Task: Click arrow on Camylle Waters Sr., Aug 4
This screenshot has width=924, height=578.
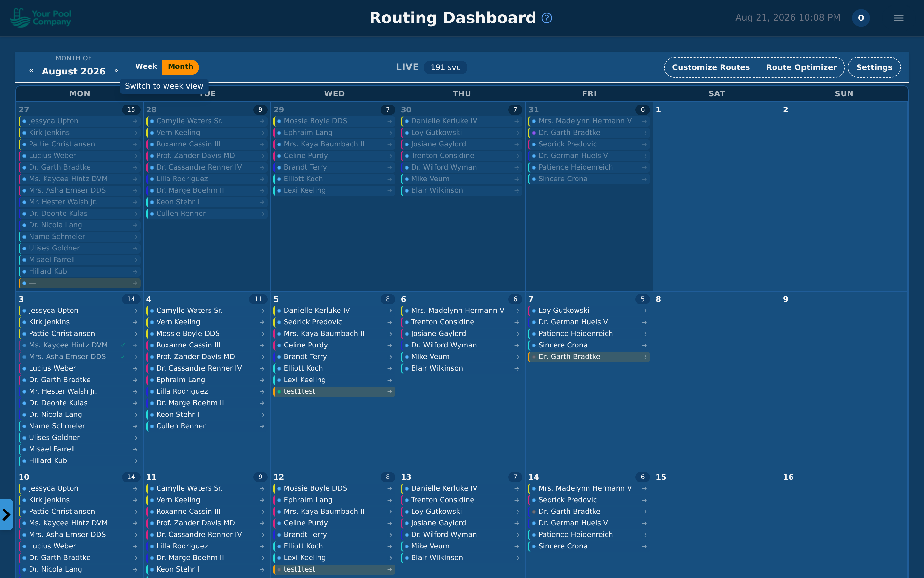Action: click(262, 311)
